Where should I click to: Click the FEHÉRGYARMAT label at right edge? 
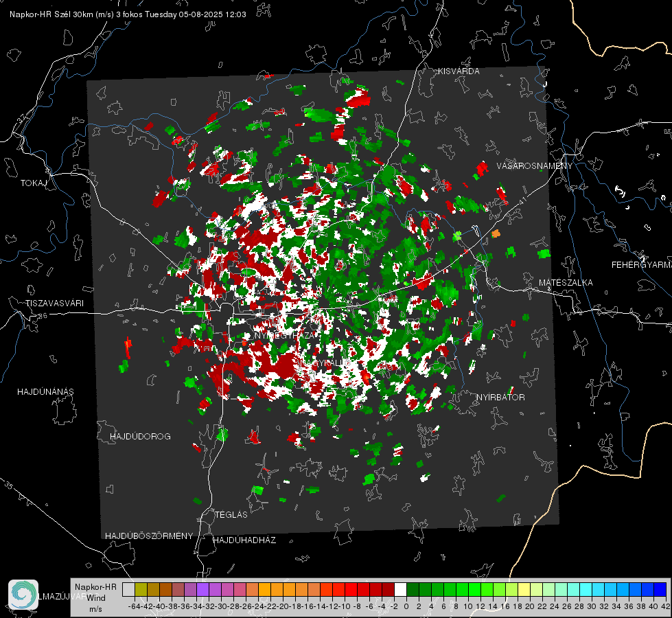click(x=642, y=265)
